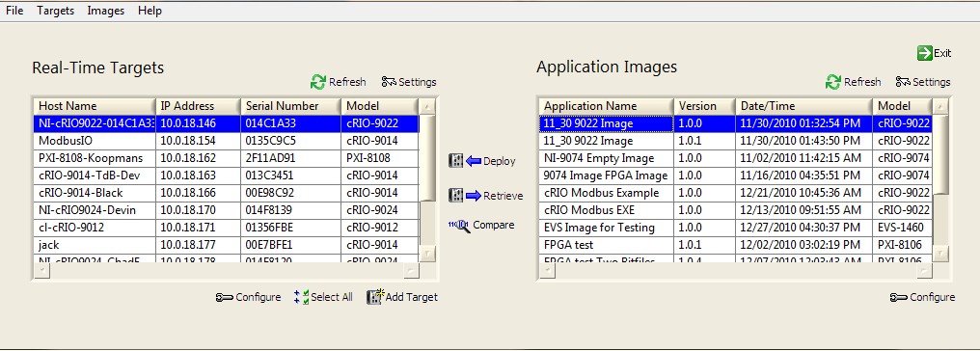Click the Date/Time column header
980x351 pixels.
(x=803, y=106)
